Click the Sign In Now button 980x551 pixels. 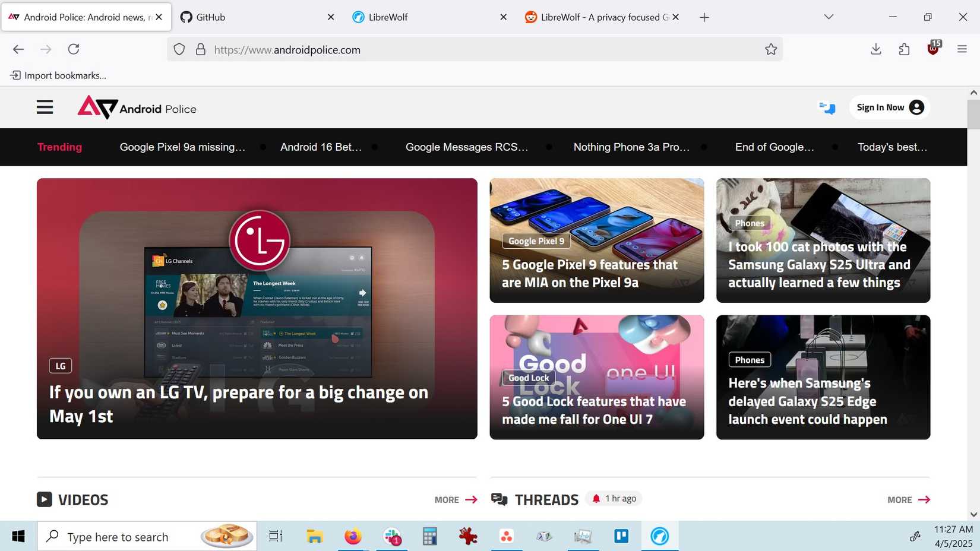coord(889,107)
